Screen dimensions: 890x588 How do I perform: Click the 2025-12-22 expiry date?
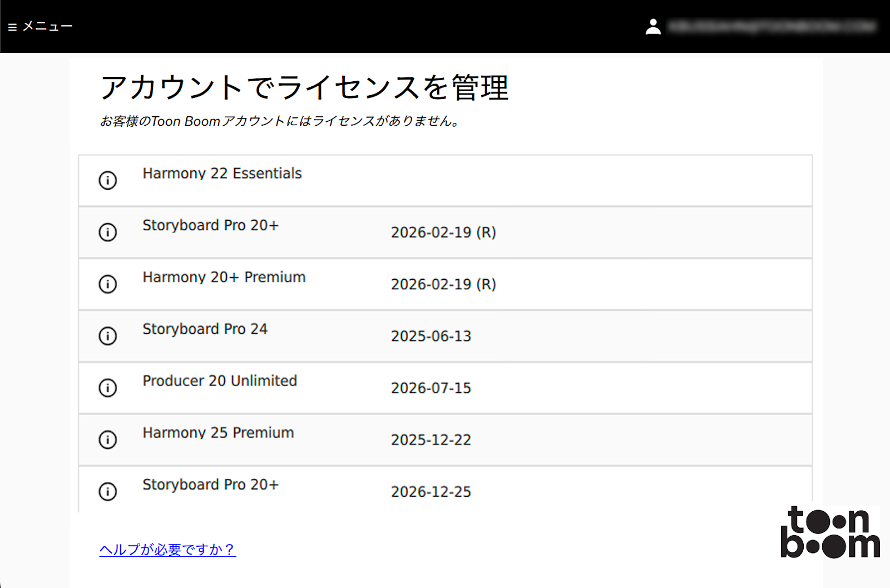431,440
